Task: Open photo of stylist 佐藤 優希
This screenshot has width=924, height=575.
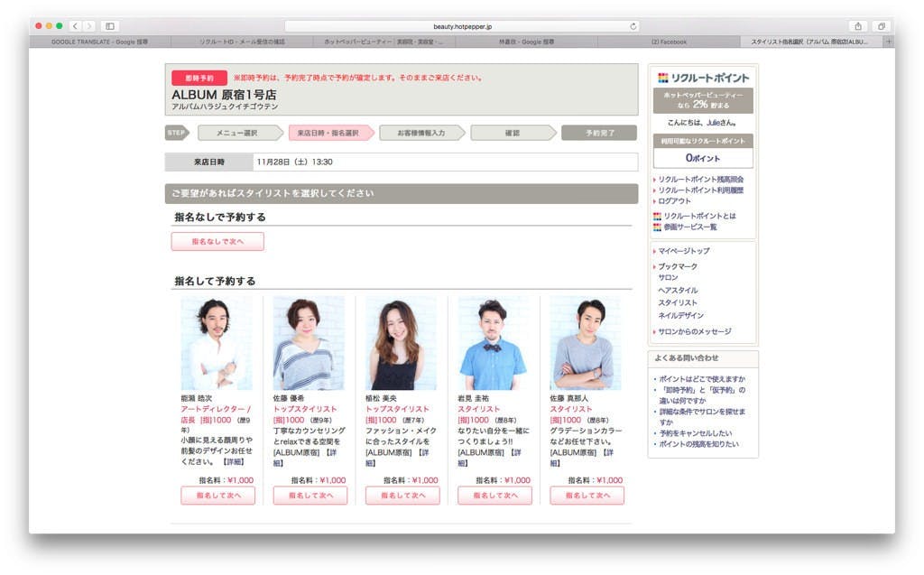Action: 309,343
